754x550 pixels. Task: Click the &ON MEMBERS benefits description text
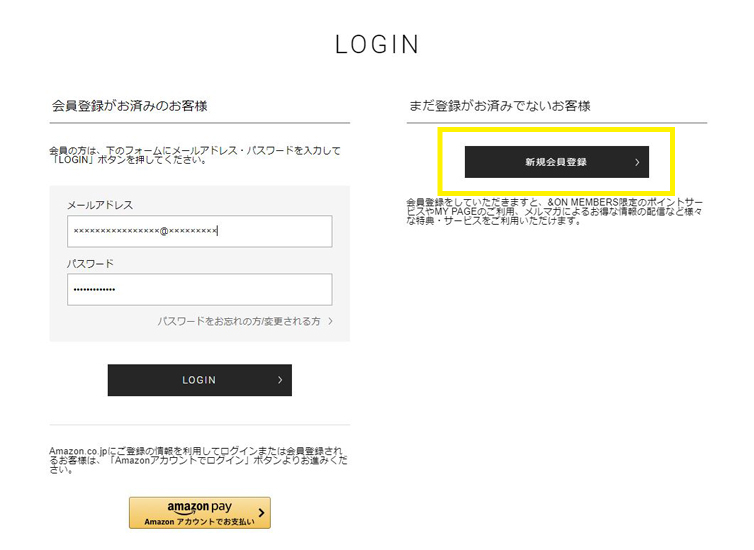coord(556,211)
